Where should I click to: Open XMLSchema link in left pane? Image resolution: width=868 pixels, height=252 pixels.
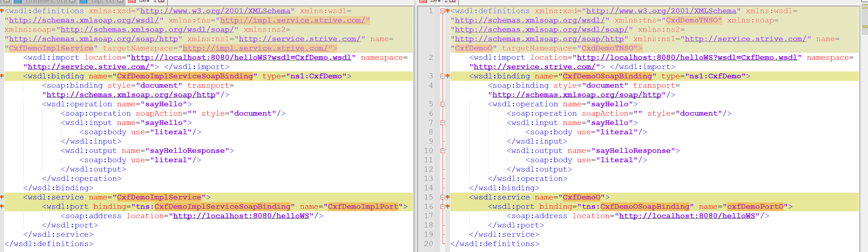(x=215, y=11)
